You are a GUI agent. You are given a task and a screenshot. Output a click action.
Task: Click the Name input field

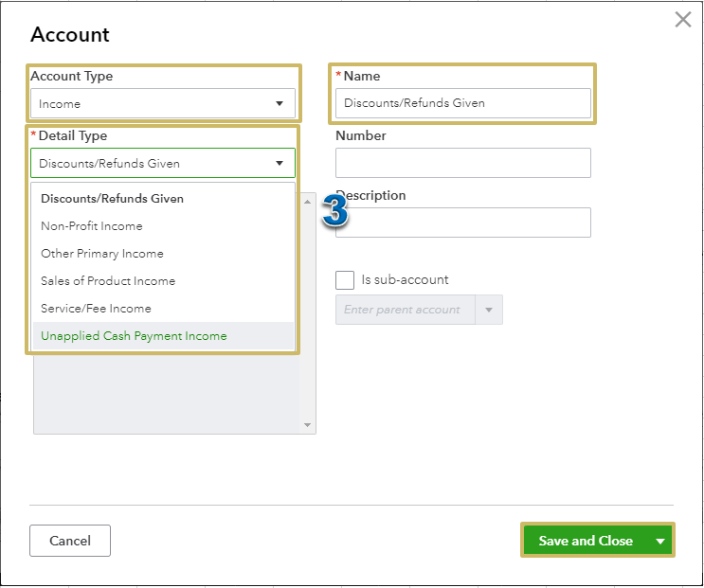pos(462,103)
